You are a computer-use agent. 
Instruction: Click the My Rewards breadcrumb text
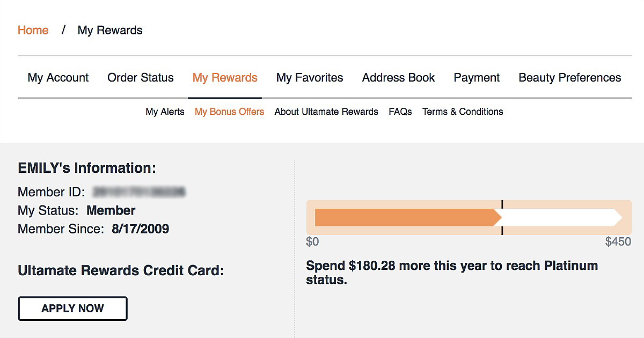click(110, 31)
